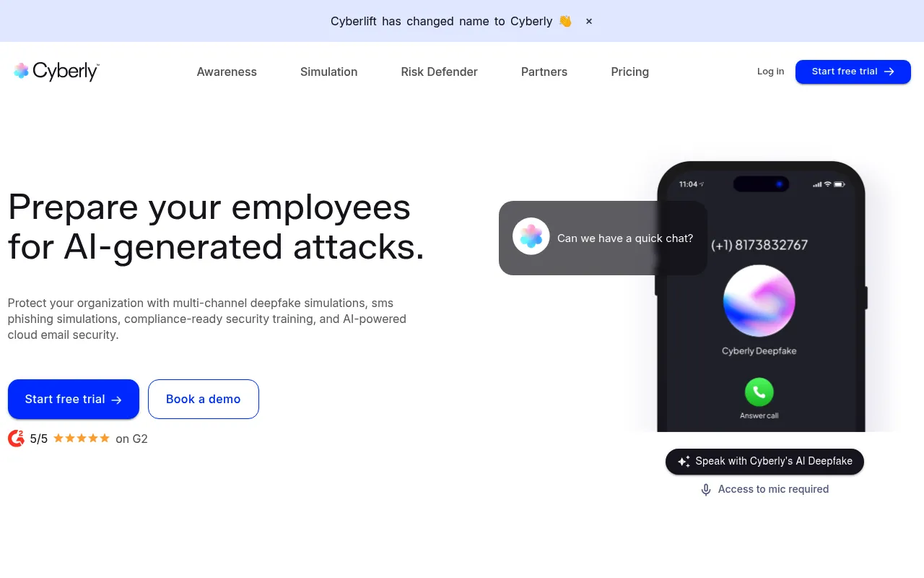Click the microphone icon near access notice

point(706,490)
